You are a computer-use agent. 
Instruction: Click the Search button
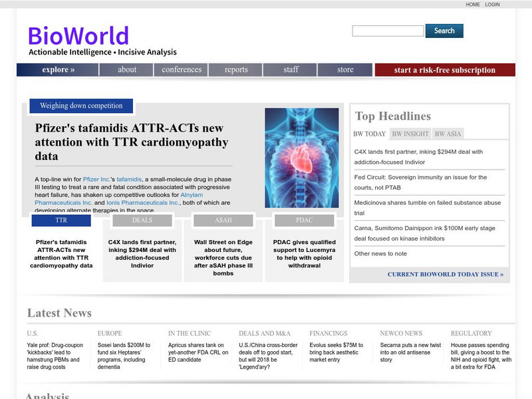pyautogui.click(x=444, y=31)
